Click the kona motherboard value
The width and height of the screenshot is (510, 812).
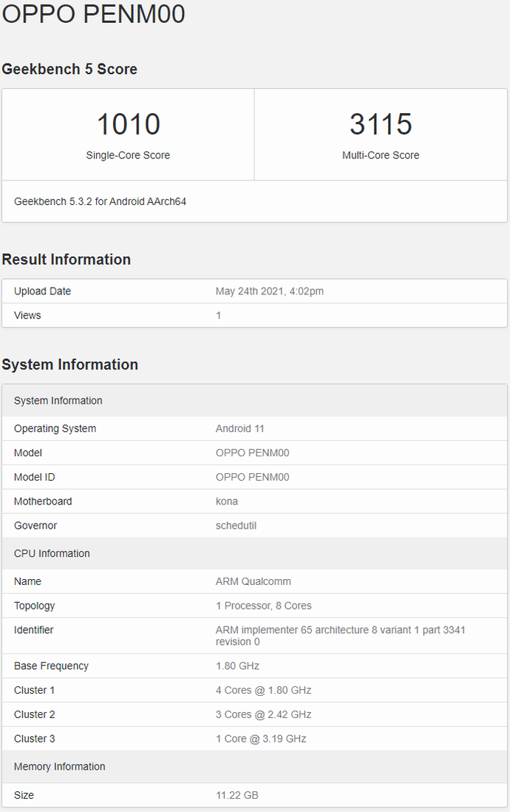pos(227,501)
